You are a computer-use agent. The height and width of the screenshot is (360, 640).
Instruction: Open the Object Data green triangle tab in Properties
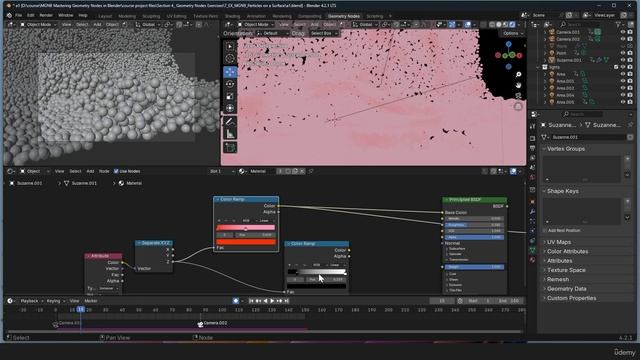pos(532,250)
